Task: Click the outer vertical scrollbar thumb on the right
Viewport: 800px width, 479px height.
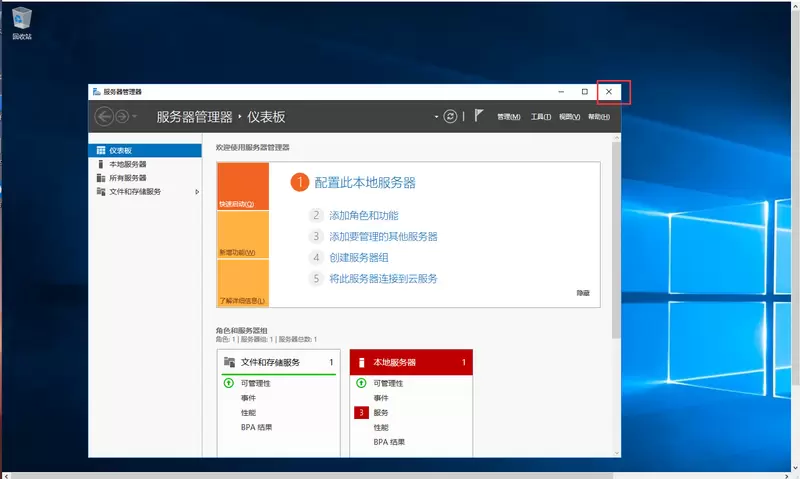Action: (795, 196)
